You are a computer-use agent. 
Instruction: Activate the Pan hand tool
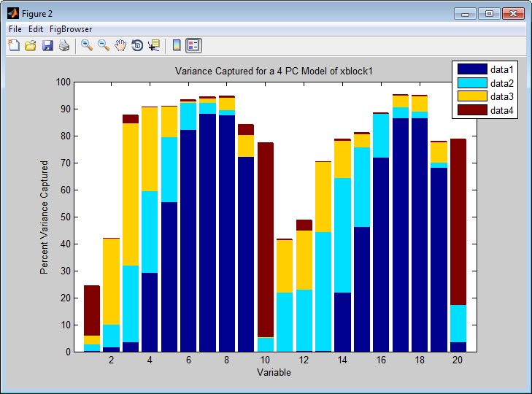coord(120,46)
